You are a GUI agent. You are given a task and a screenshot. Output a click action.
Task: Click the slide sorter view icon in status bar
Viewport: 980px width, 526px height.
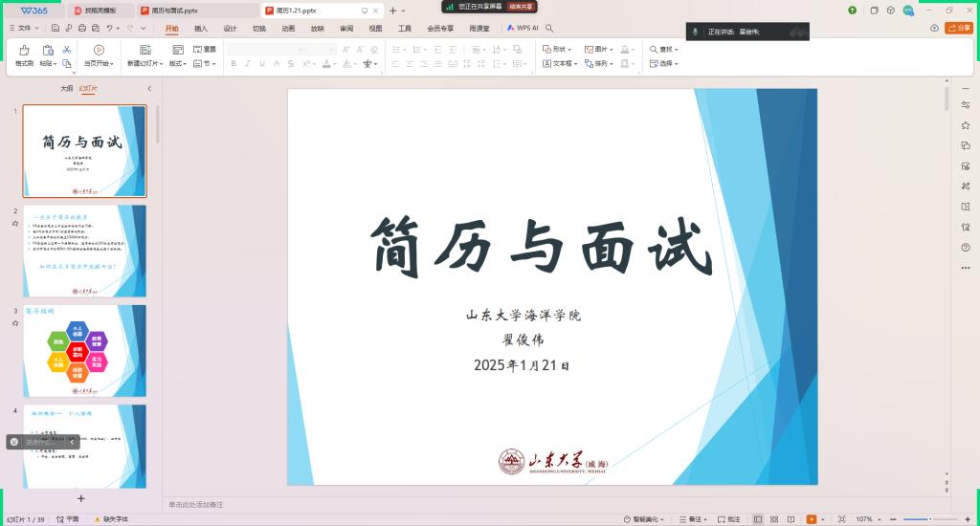(772, 519)
